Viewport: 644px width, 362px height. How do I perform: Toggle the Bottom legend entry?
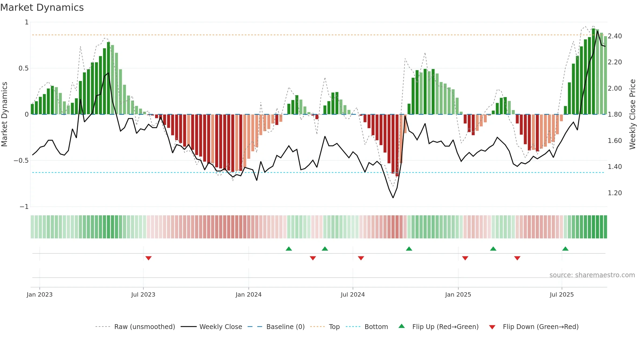(367, 327)
